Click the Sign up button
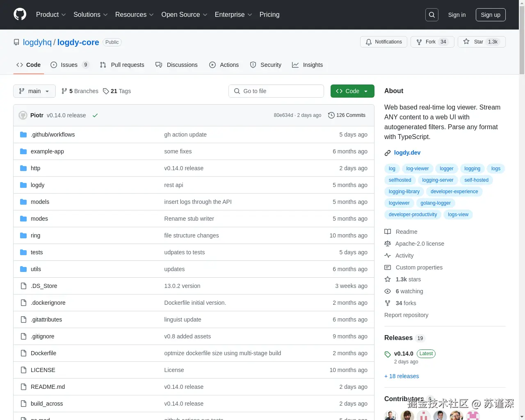This screenshot has height=420, width=525. click(x=491, y=15)
